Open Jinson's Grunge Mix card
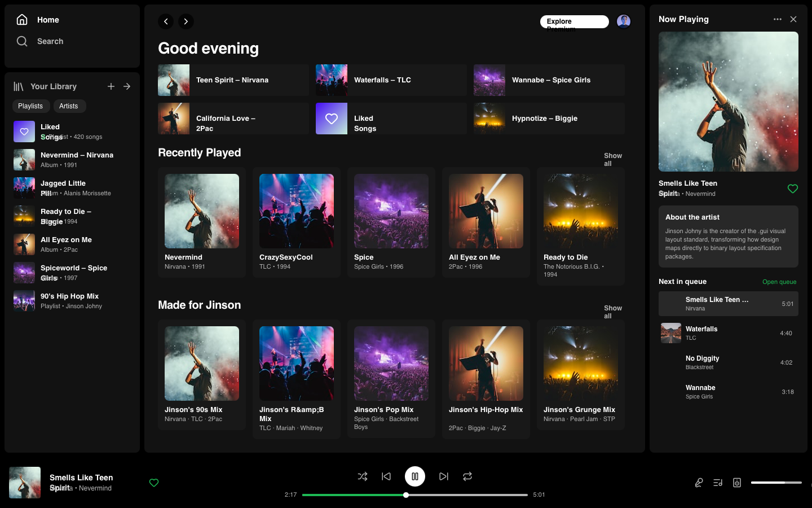 pyautogui.click(x=581, y=375)
